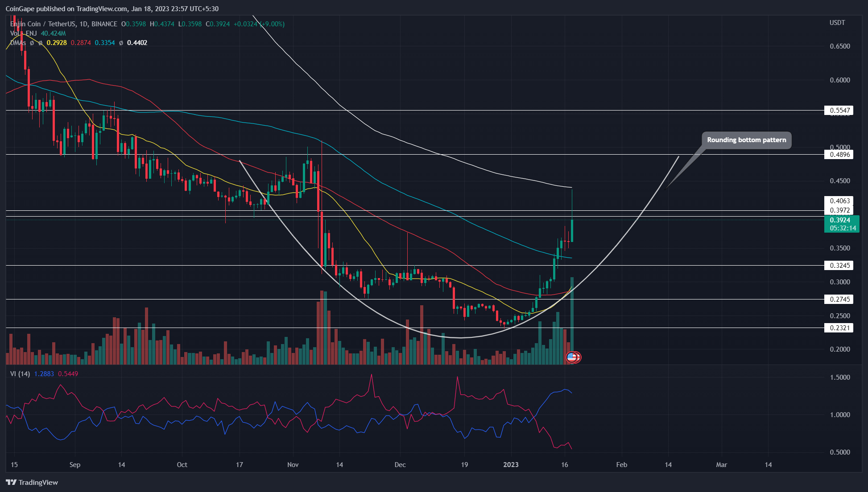Click the 0.2000 price axis tick
Image resolution: width=868 pixels, height=492 pixels.
pyautogui.click(x=840, y=349)
